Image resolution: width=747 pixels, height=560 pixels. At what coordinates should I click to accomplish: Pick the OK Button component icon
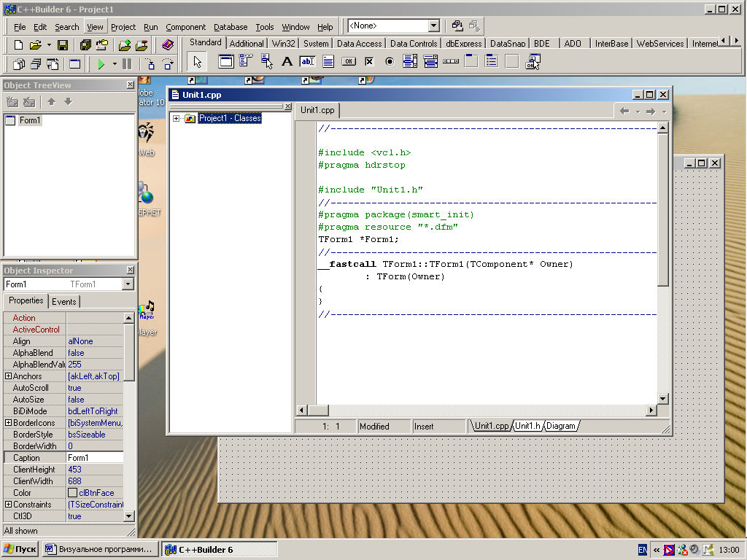point(349,61)
